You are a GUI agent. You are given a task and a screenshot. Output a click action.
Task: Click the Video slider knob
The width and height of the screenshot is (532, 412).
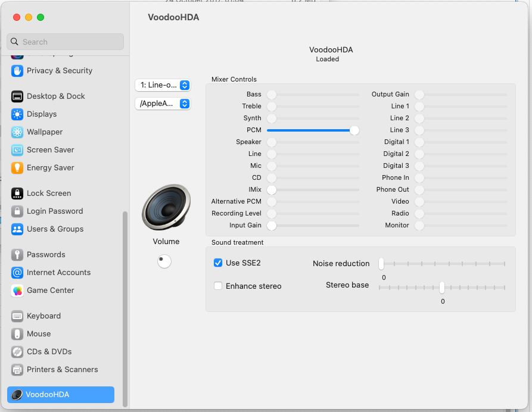tap(419, 202)
